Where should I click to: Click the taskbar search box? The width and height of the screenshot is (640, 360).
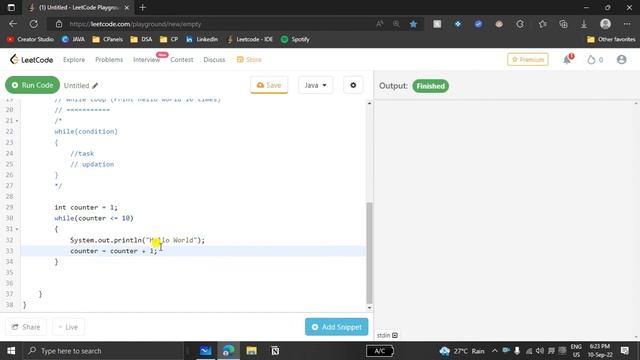(104, 351)
